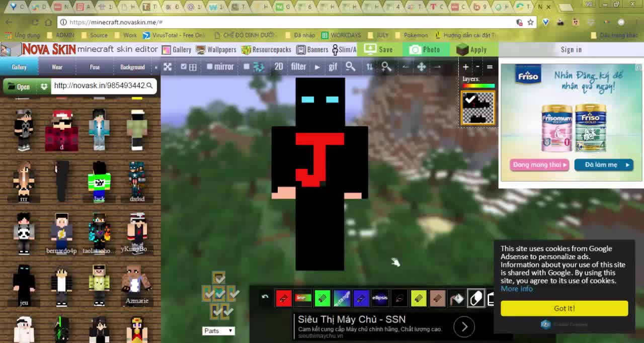Merge layers with equals button

(490, 67)
